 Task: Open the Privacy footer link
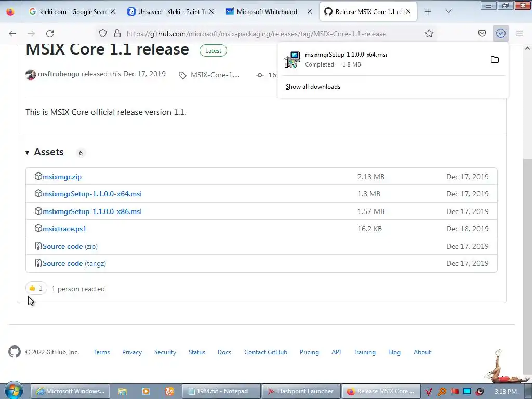pos(131,352)
